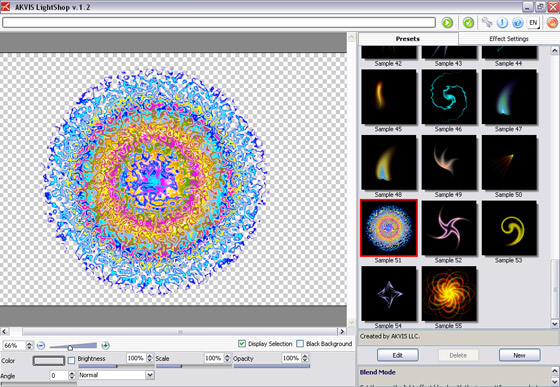Select Sample 53 yellow swirl preset
The image size is (560, 387).
pos(509,228)
